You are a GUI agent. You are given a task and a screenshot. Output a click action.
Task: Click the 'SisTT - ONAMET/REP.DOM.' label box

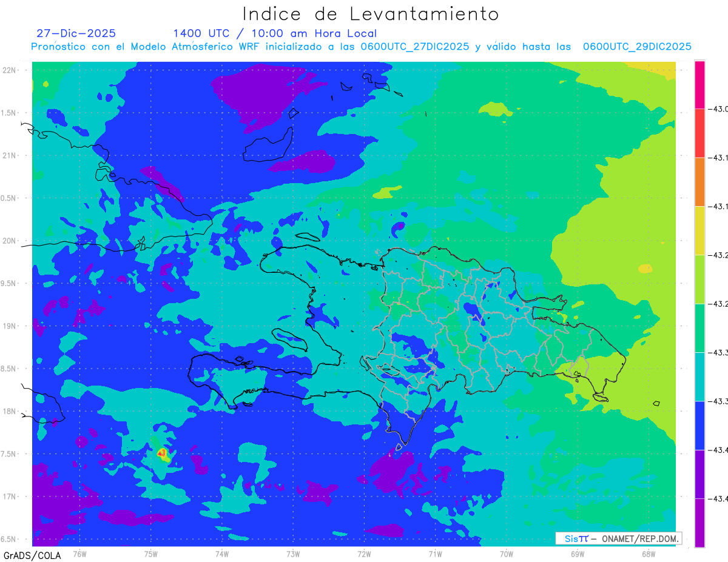619,538
